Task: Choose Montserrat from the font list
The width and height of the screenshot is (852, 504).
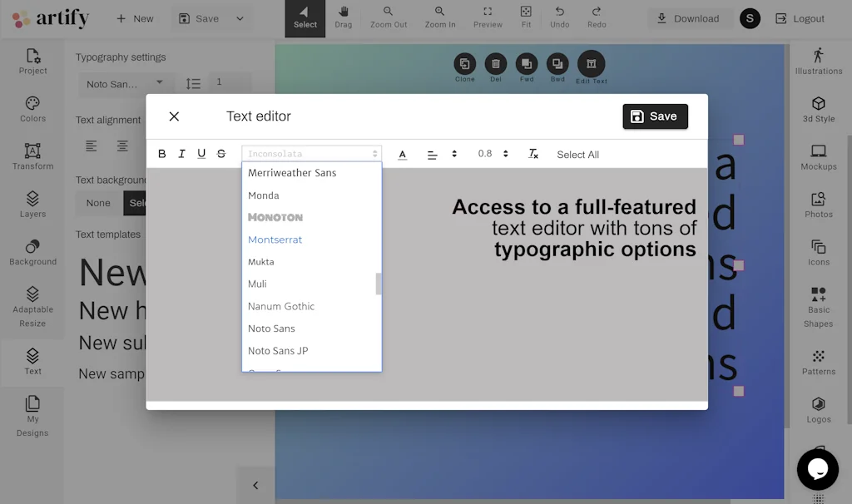Action: pos(275,240)
